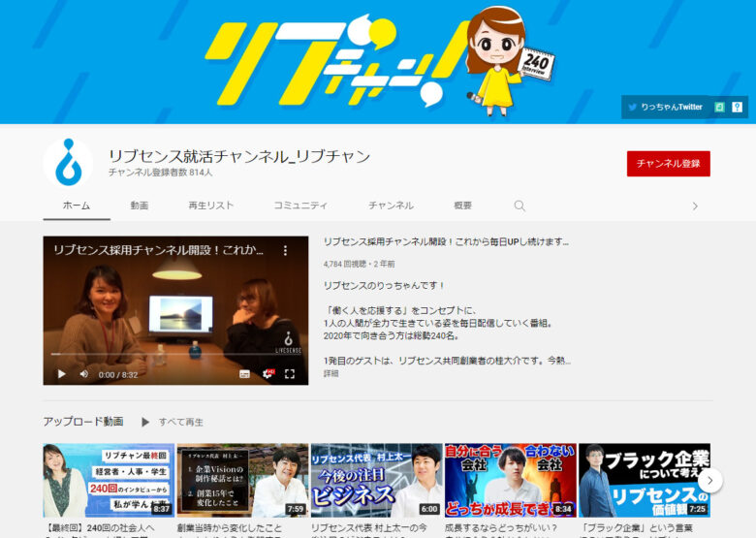Viewport: 756px width, 538px height.
Task: Enter fullscreen on the featured video
Action: (289, 374)
